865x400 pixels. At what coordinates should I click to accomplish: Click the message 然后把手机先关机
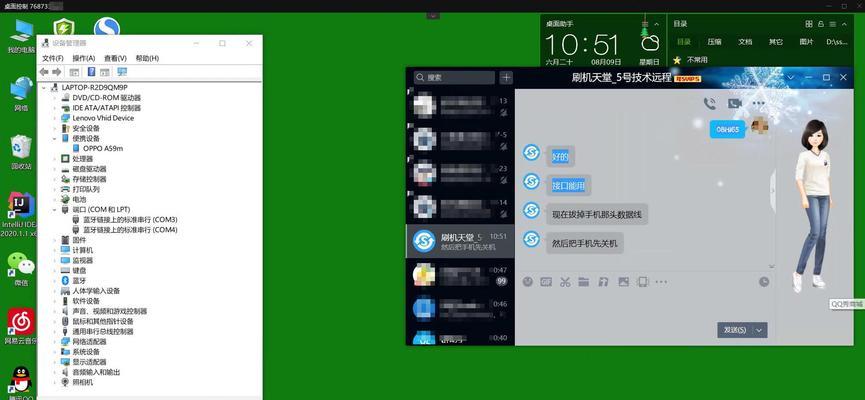coord(585,243)
